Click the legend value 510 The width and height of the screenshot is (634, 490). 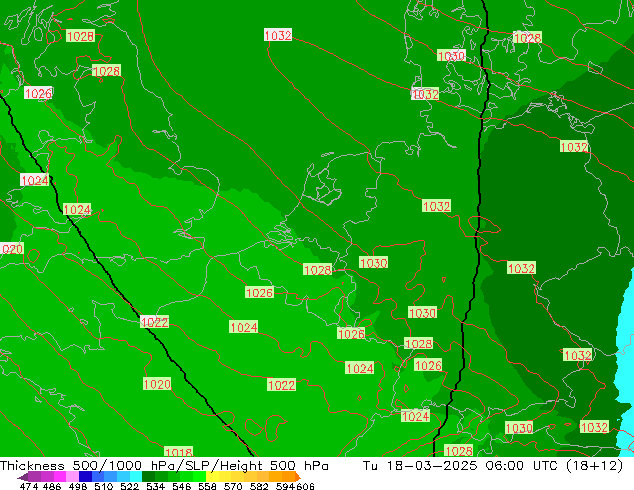coord(104,486)
